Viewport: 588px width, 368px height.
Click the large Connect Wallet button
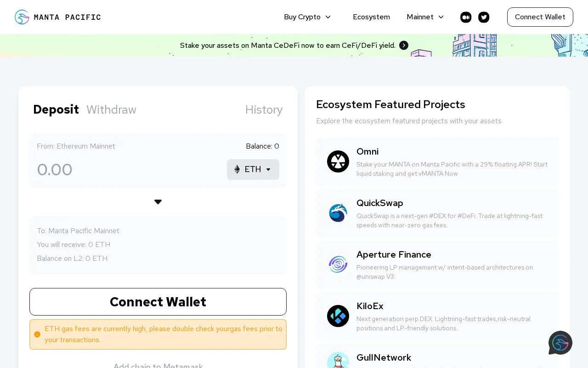click(x=158, y=302)
